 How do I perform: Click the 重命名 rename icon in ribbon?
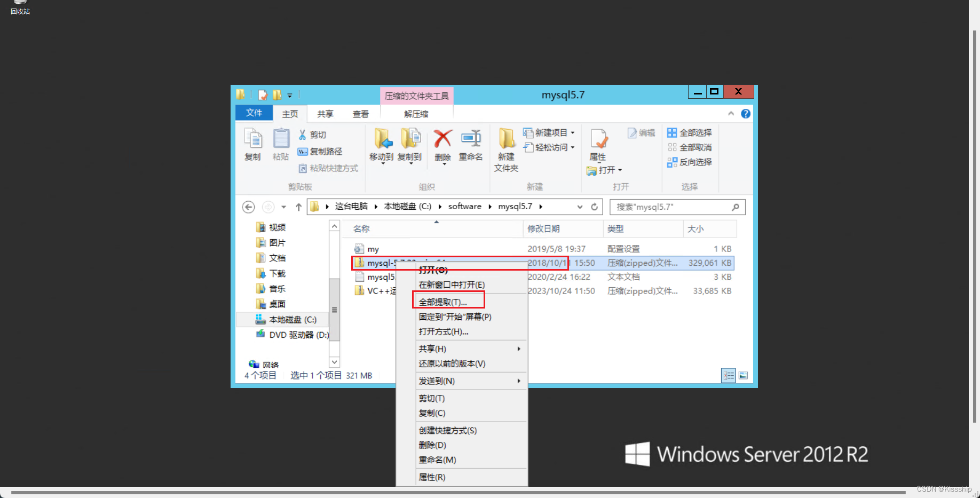point(471,139)
